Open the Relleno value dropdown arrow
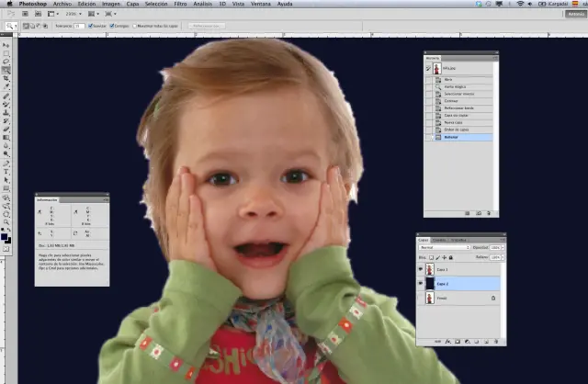This screenshot has width=588, height=384. tap(501, 259)
